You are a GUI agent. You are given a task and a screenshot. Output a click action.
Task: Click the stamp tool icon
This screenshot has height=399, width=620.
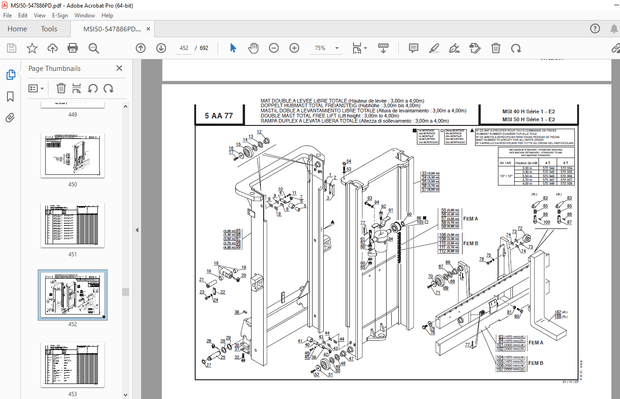click(475, 48)
